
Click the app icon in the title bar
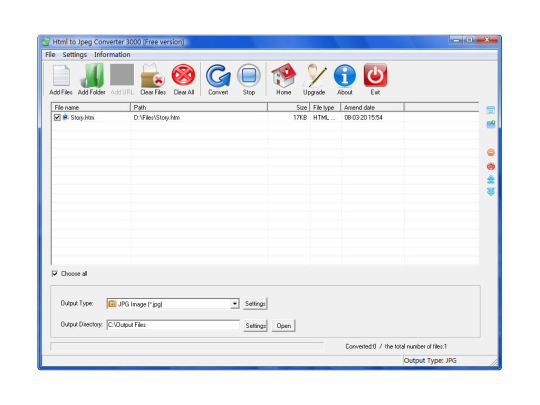[46, 42]
